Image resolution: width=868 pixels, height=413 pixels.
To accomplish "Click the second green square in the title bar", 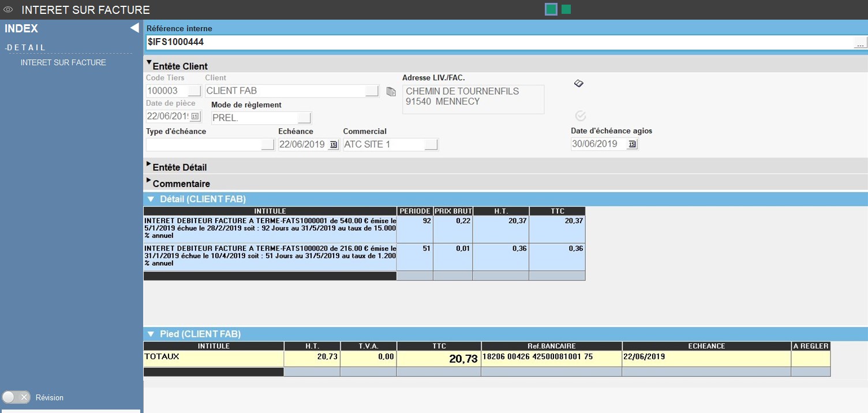I will tap(566, 9).
